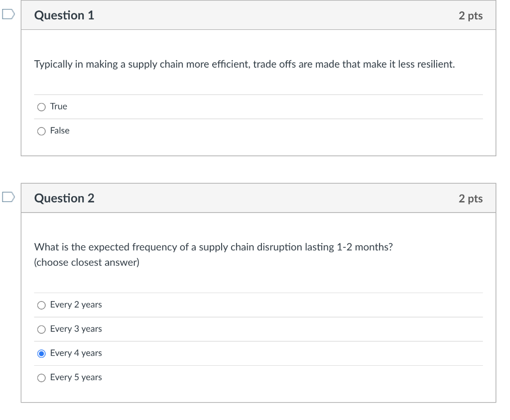Click the "Every 5 years" label text

tap(76, 377)
